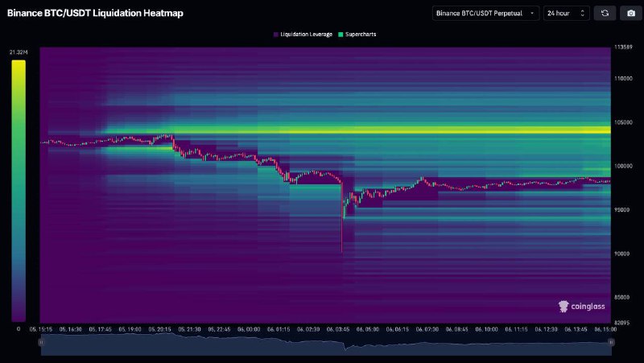644x363 pixels.
Task: Click the 105000 price axis label
Action: [x=623, y=122]
